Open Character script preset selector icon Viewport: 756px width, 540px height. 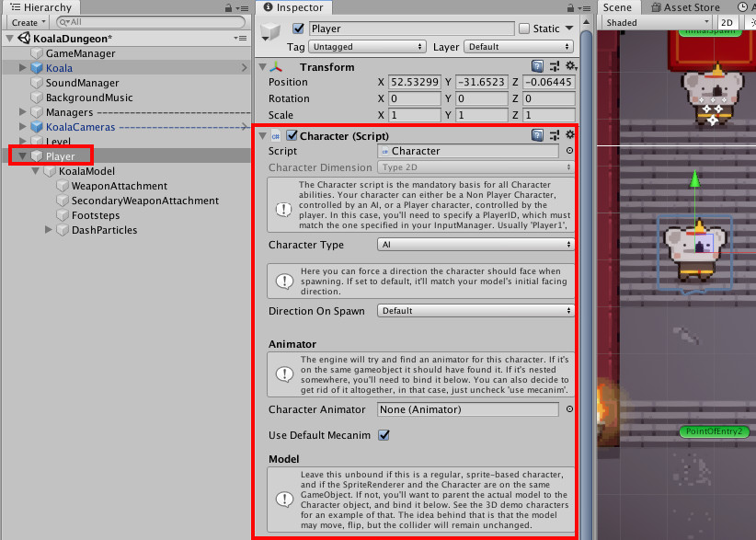click(555, 135)
